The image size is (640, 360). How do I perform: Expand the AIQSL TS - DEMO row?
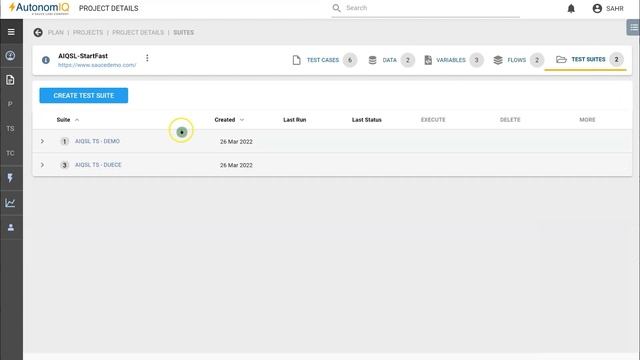42,141
